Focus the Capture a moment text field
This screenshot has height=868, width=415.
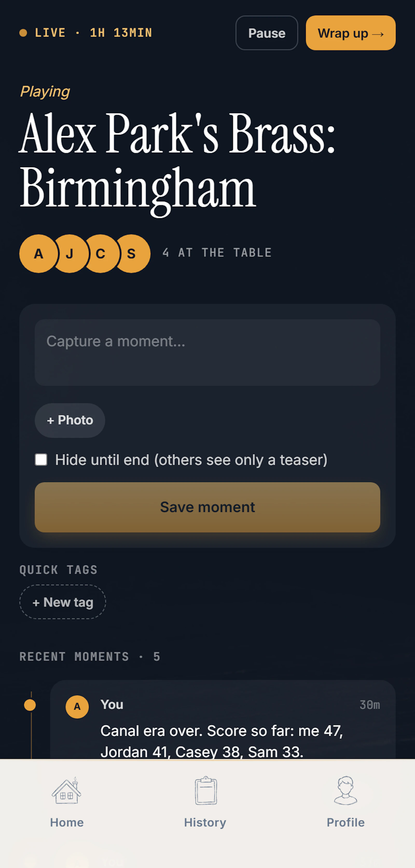[207, 352]
